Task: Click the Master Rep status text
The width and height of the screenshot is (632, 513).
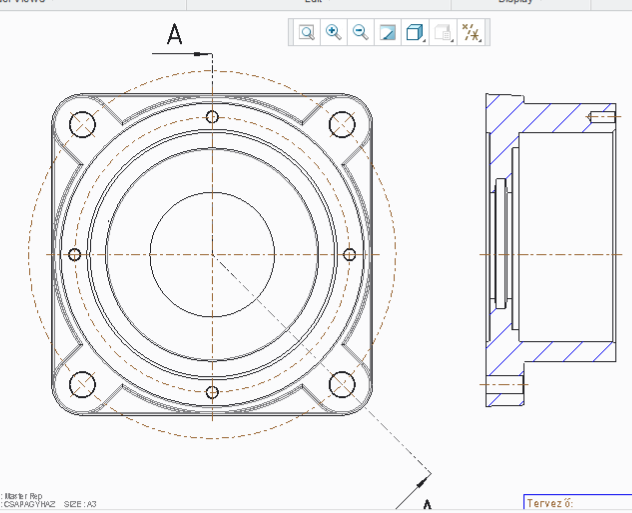Action: click(x=23, y=496)
